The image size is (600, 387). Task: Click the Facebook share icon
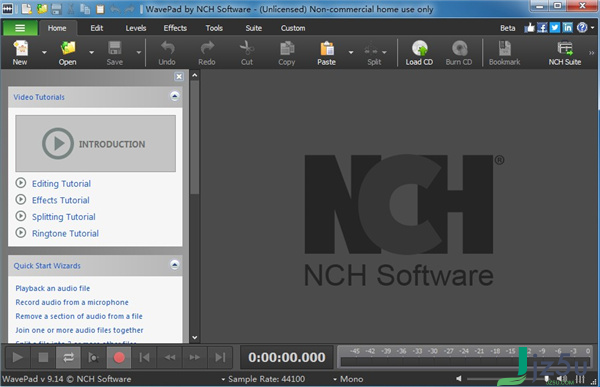[x=542, y=28]
